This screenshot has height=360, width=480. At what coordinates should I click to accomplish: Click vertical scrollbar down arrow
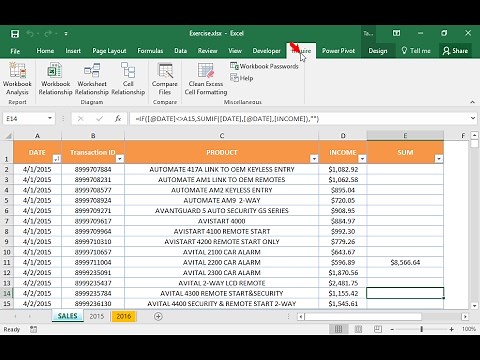point(474,305)
